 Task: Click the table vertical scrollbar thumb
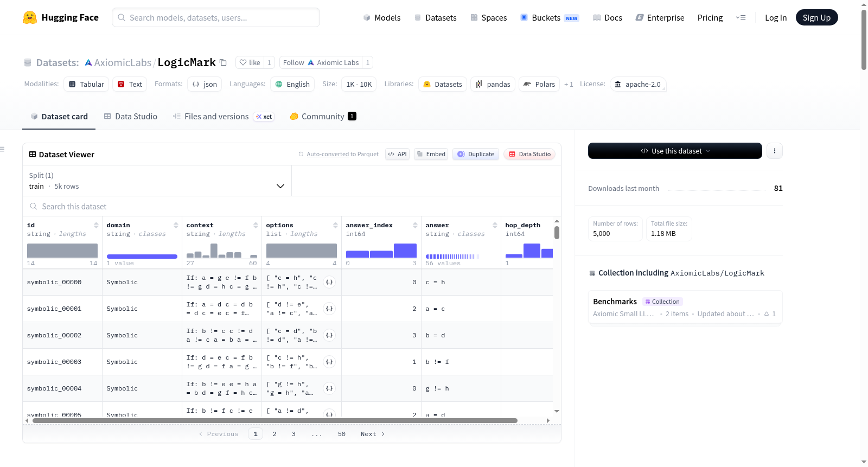(x=557, y=233)
